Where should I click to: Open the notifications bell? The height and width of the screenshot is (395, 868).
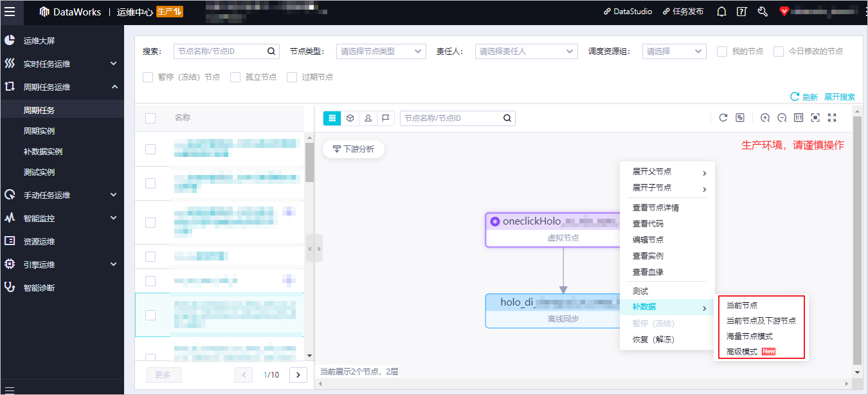coord(721,12)
